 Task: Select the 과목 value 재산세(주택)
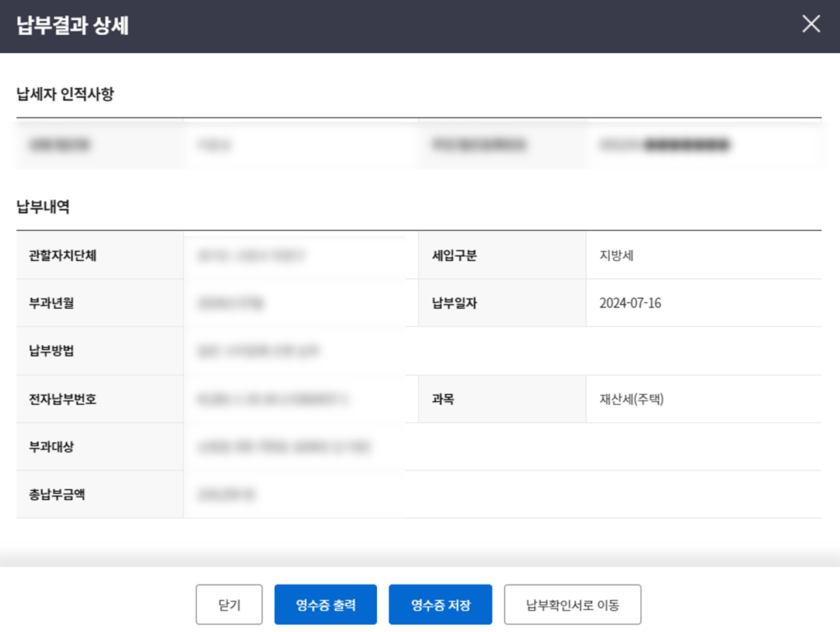point(632,399)
